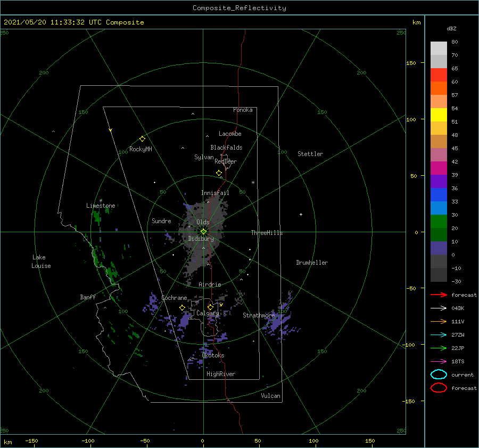
Task: Select the 20 dBZ green color swatch
Action: (x=439, y=222)
